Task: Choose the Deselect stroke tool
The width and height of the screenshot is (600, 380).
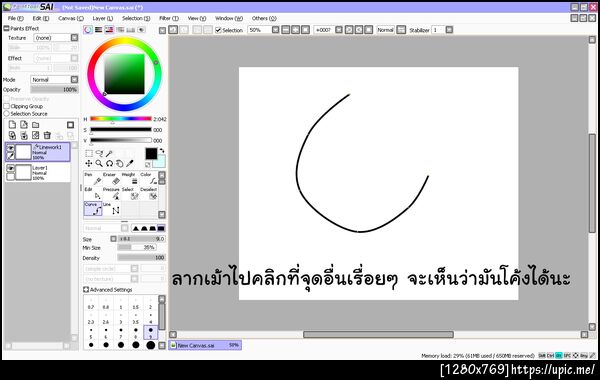Action: [148, 194]
